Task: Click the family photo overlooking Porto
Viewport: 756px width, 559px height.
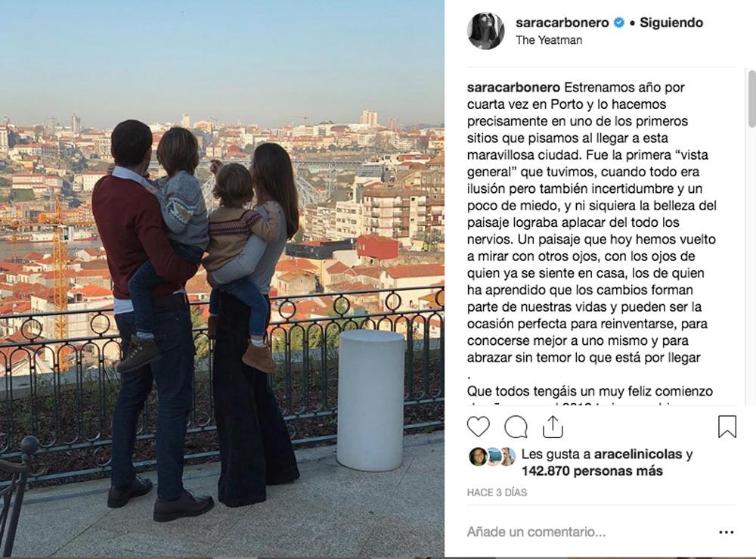Action: (222, 278)
